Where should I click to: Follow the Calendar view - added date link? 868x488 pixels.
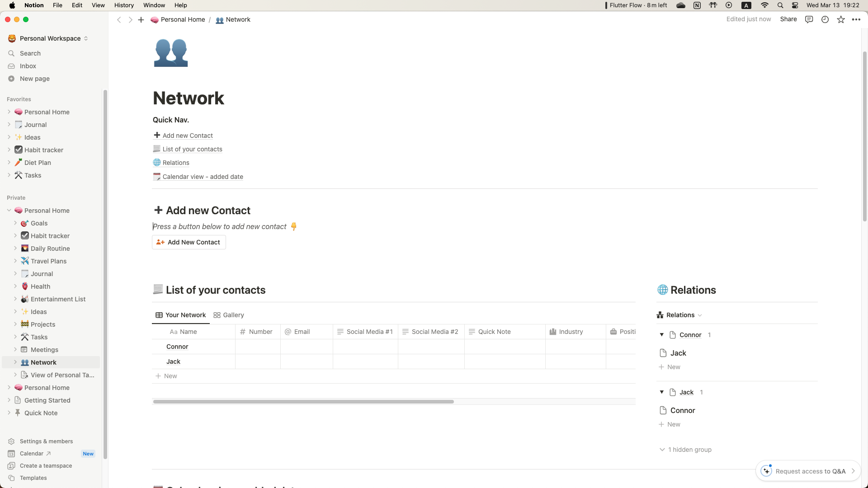tap(203, 177)
